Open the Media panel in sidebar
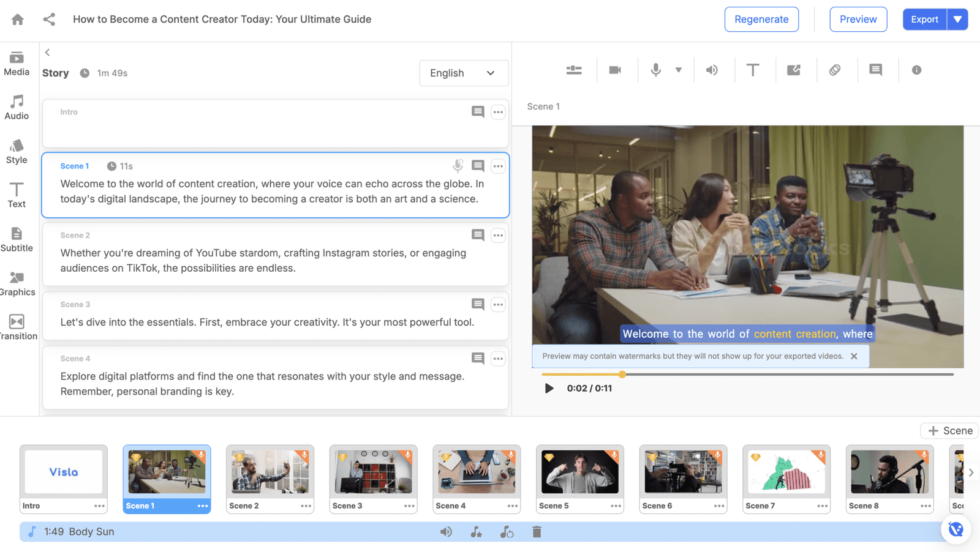Viewport: 980px width, 552px height. point(17,64)
